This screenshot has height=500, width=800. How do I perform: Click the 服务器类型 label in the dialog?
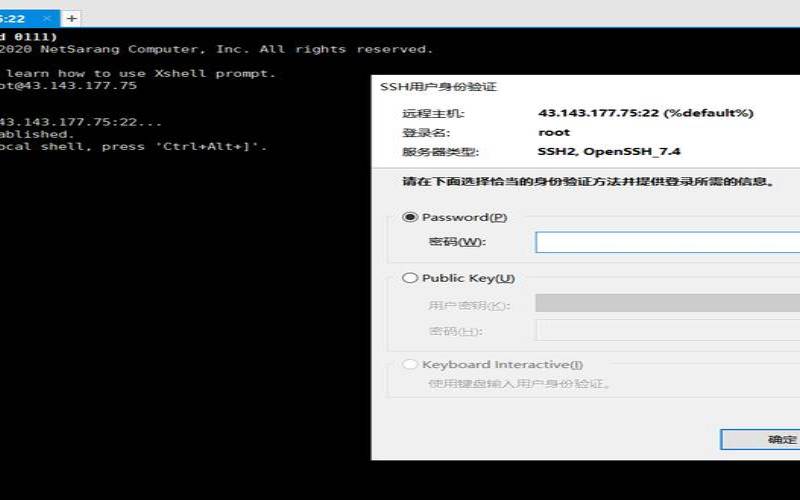click(x=440, y=152)
